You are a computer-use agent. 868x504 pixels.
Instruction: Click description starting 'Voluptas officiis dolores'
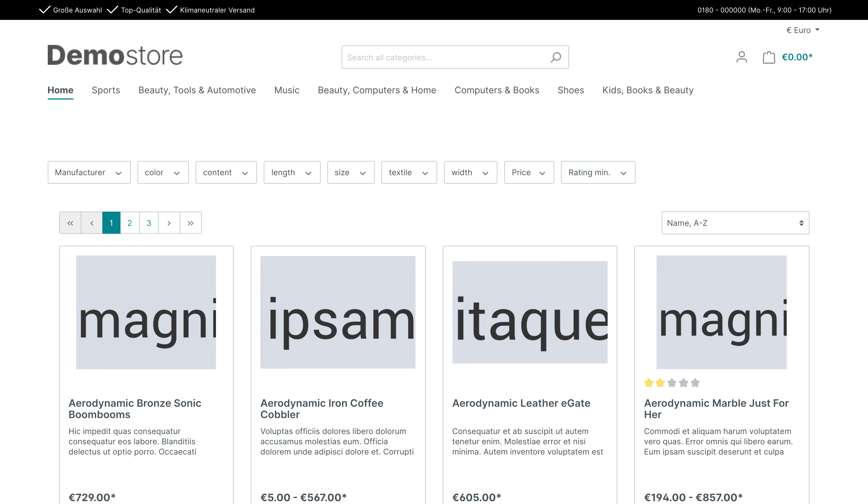337,442
